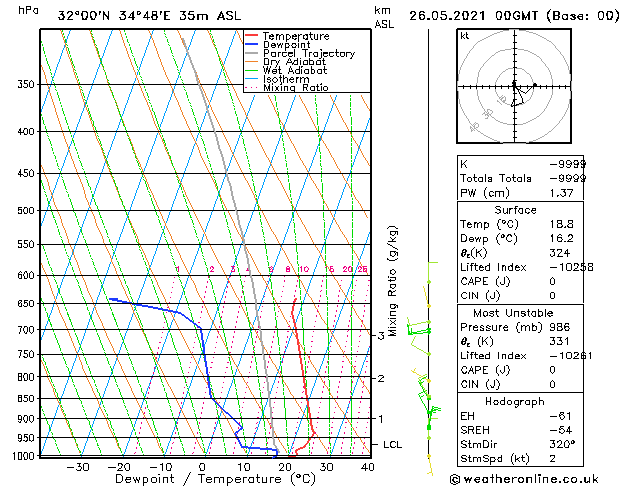Click the '©weatheronline.co.uk' credit text
The height and width of the screenshot is (486, 629).
[x=524, y=479]
